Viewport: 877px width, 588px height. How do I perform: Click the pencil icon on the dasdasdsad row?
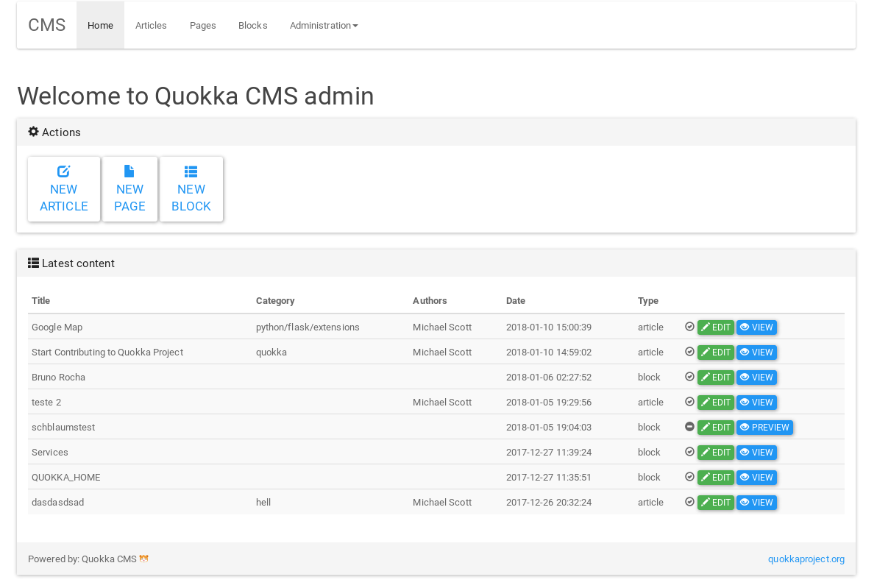click(706, 502)
